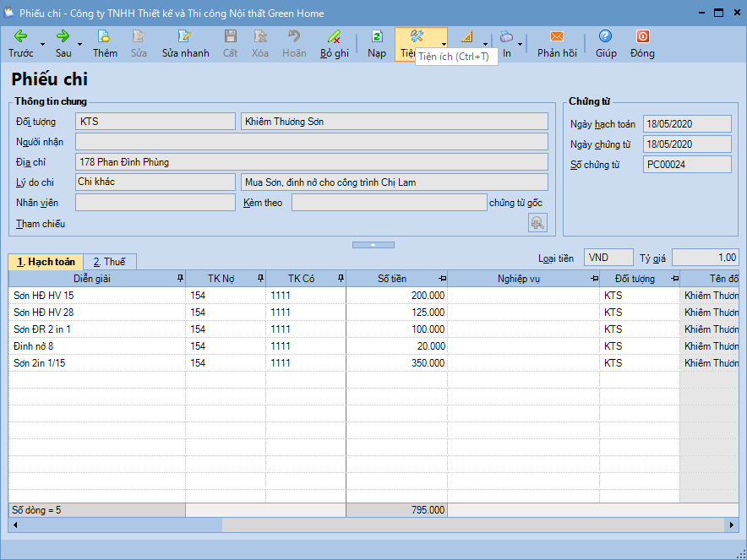Open Sửa nhanh quick edit
The image size is (747, 560).
pyautogui.click(x=185, y=44)
